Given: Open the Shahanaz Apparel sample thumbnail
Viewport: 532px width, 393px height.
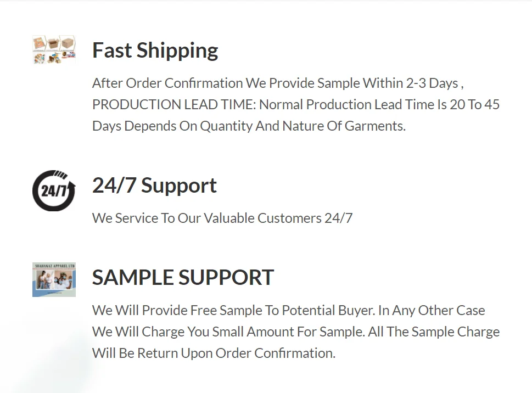Looking at the screenshot, I should tap(54, 279).
